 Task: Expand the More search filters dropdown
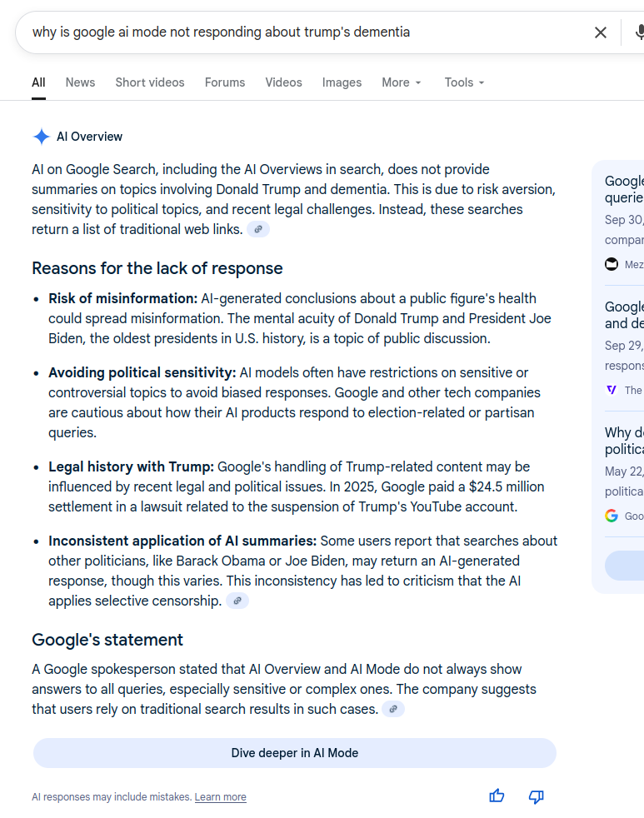coord(402,82)
